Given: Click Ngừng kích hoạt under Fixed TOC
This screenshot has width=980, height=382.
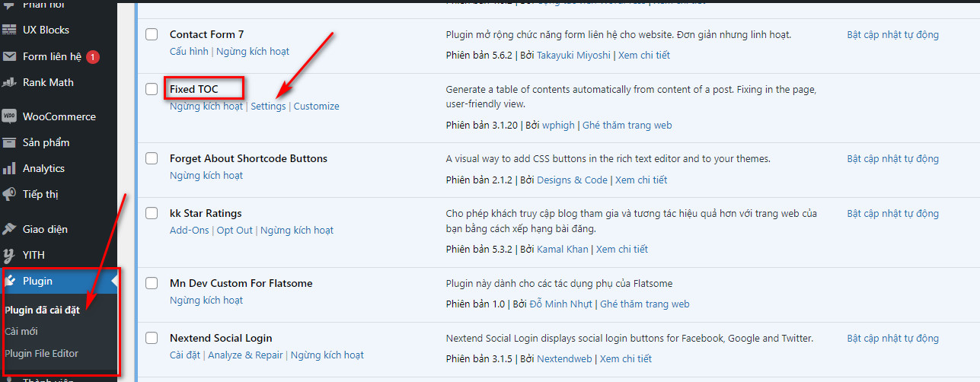Looking at the screenshot, I should pyautogui.click(x=206, y=106).
